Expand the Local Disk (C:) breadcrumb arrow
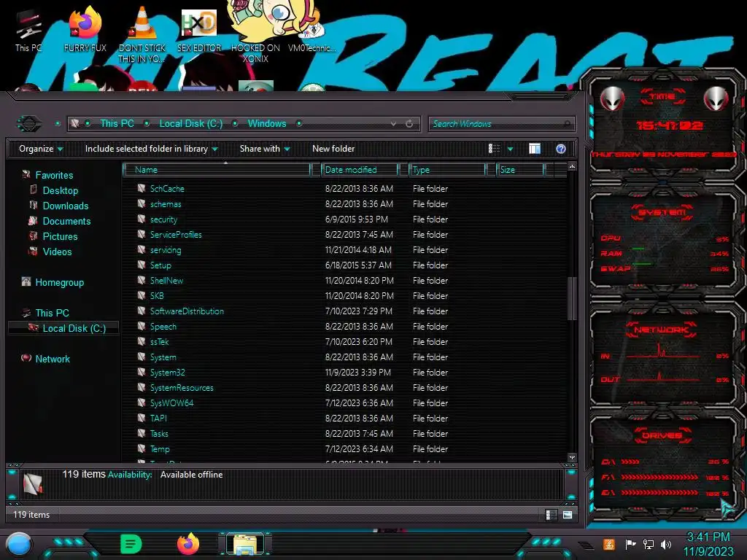The image size is (747, 560). point(235,124)
